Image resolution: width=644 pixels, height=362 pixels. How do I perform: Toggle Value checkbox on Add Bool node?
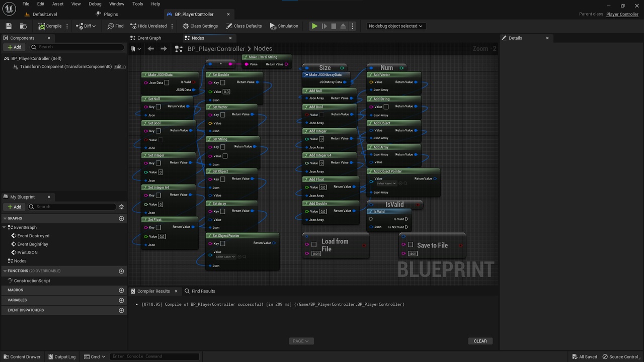click(x=321, y=115)
